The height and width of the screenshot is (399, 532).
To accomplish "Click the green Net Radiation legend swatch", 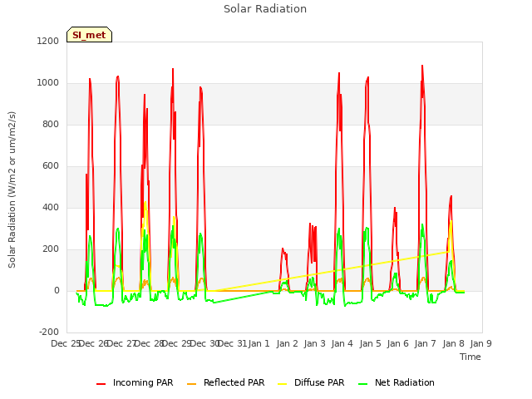I will [x=363, y=383].
